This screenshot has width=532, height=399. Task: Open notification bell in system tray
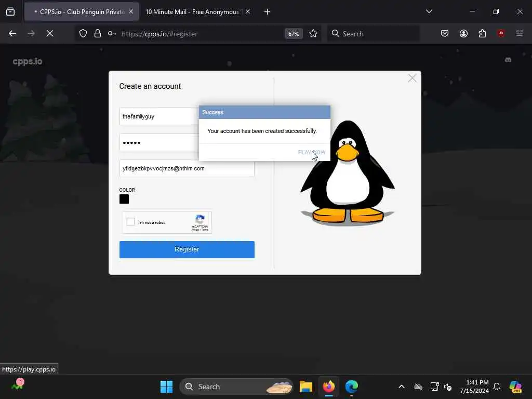[x=496, y=387]
